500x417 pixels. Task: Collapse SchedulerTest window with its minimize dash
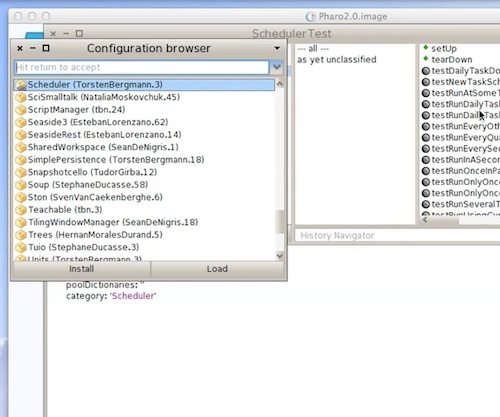66,34
